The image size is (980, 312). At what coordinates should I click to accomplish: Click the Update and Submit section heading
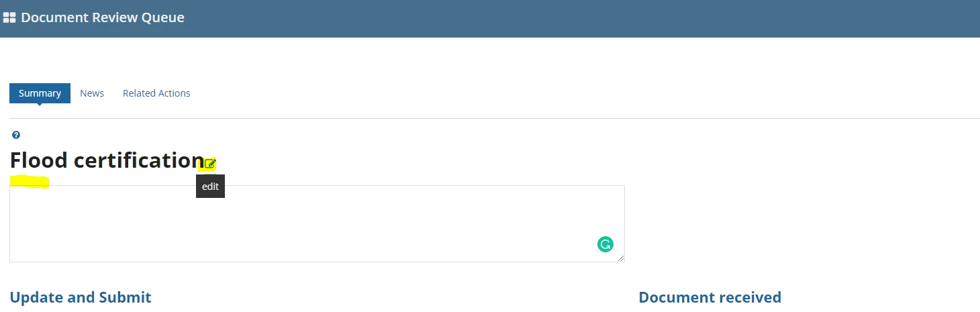click(x=81, y=297)
